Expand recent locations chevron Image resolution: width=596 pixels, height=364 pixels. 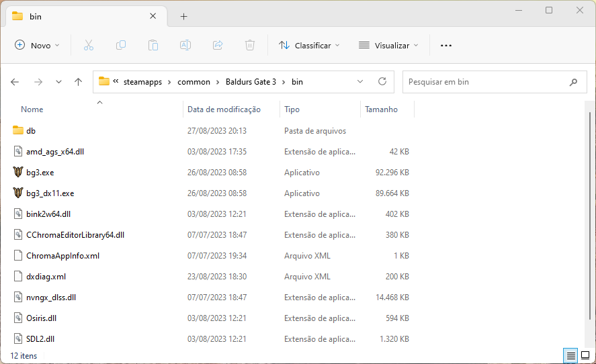click(x=58, y=82)
